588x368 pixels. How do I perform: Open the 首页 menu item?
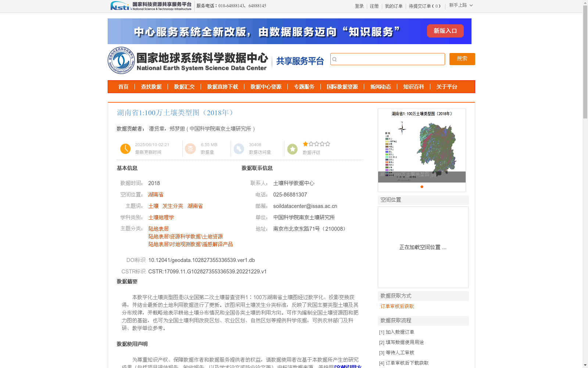click(123, 87)
